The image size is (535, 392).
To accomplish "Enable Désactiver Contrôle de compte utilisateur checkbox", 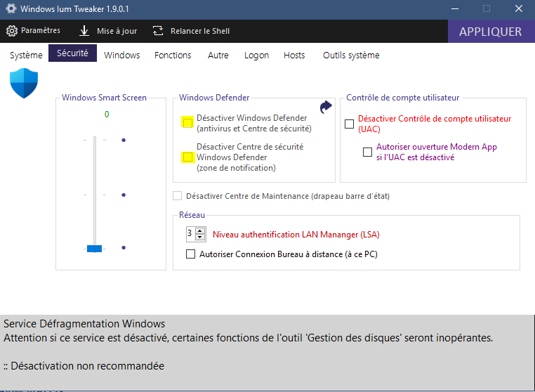I will pos(350,124).
